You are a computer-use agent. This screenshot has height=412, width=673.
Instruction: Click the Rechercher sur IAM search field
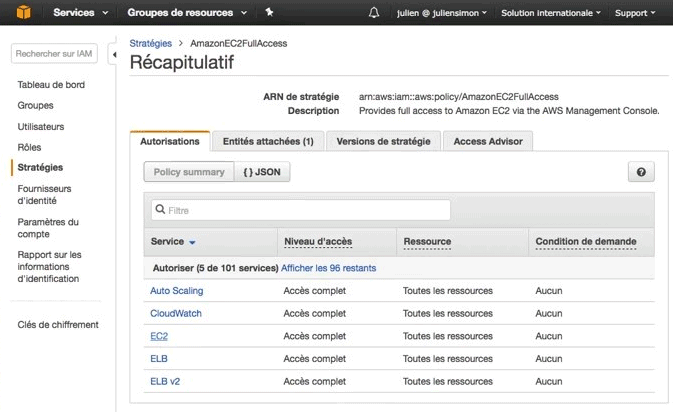pyautogui.click(x=54, y=54)
